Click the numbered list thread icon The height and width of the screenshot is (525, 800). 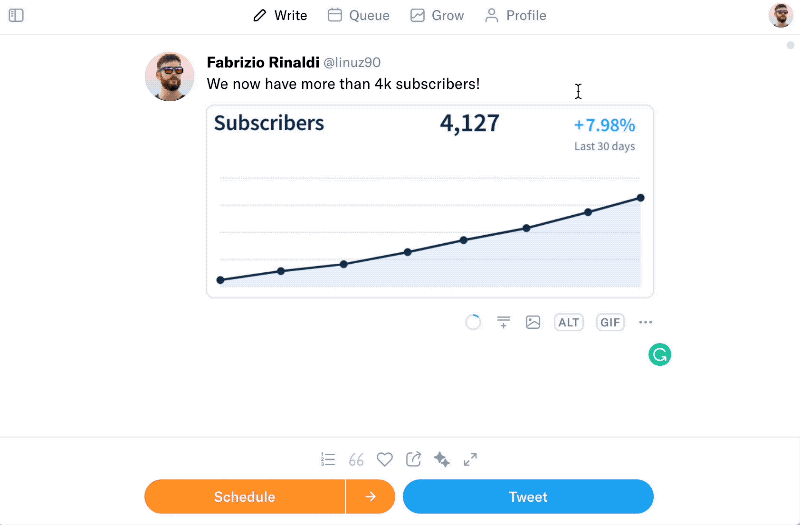click(x=328, y=460)
